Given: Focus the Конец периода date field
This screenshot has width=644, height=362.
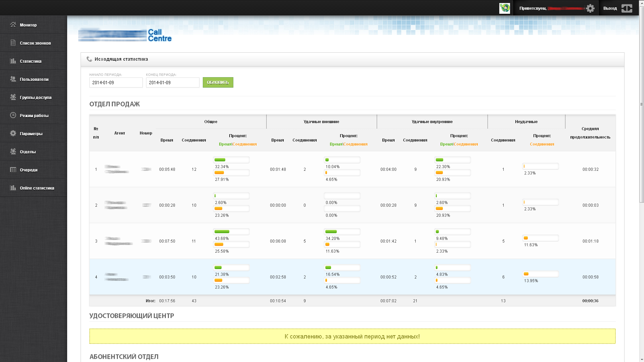Looking at the screenshot, I should [173, 83].
